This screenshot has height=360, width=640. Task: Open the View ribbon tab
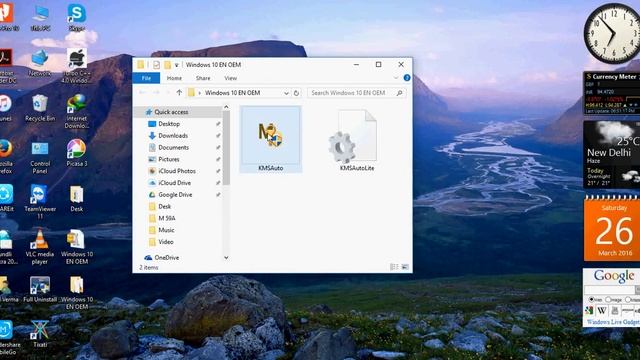tap(231, 78)
